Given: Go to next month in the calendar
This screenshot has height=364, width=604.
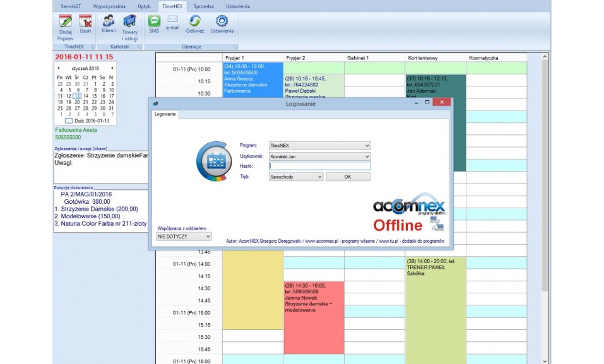Looking at the screenshot, I should tap(112, 68).
